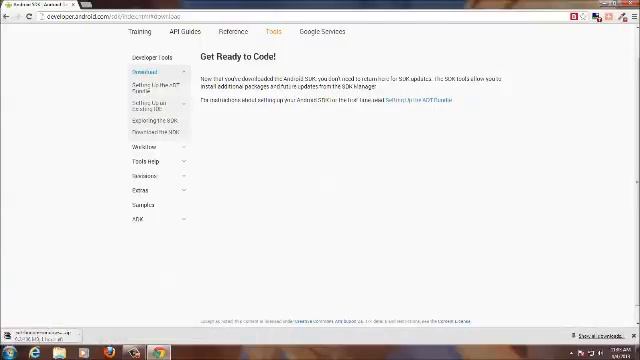Expand the Extras section chevron

pyautogui.click(x=184, y=190)
